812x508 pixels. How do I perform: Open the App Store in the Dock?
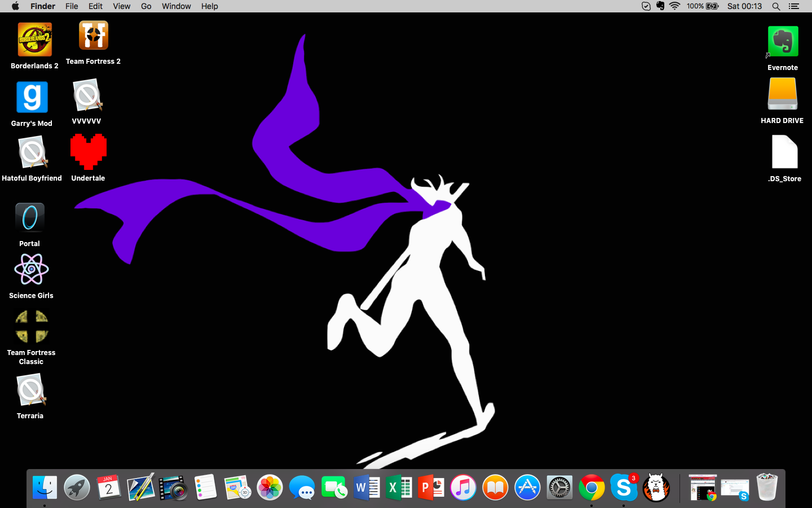pyautogui.click(x=527, y=487)
